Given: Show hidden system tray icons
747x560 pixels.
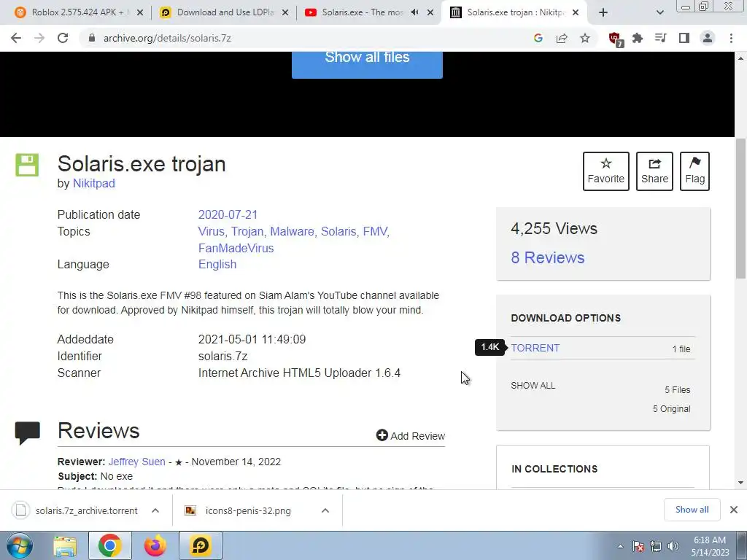Looking at the screenshot, I should click(620, 546).
